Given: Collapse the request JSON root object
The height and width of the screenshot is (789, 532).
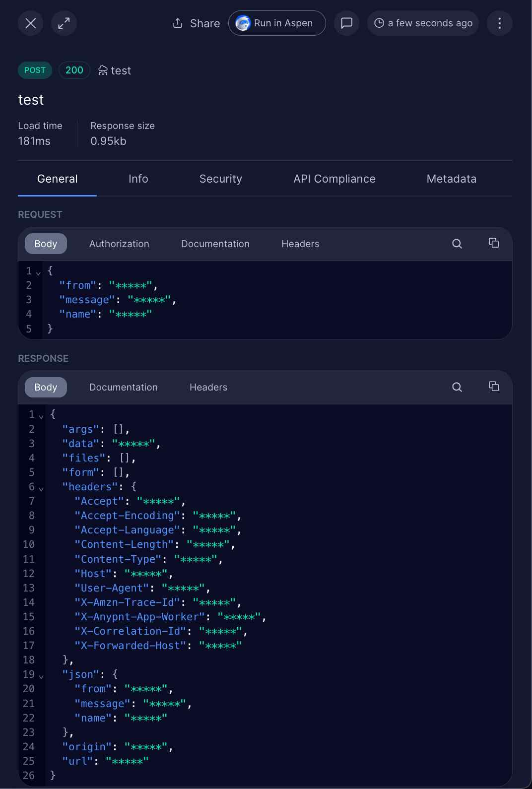Looking at the screenshot, I should pyautogui.click(x=38, y=272).
